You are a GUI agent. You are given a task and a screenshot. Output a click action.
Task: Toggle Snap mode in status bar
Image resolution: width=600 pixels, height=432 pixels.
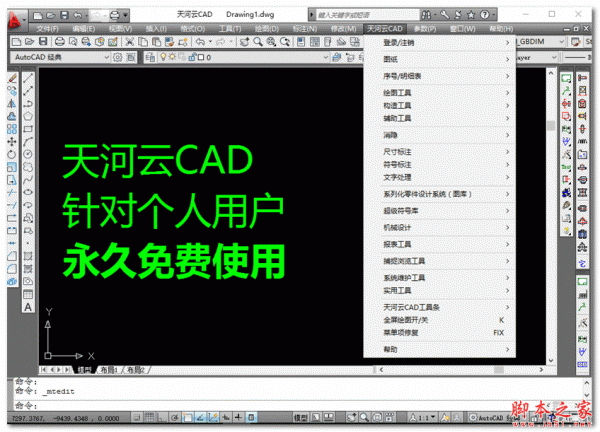(137, 417)
